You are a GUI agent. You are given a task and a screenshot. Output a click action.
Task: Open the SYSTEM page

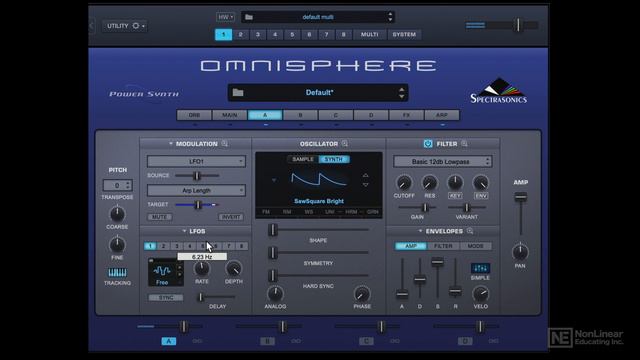click(x=404, y=35)
